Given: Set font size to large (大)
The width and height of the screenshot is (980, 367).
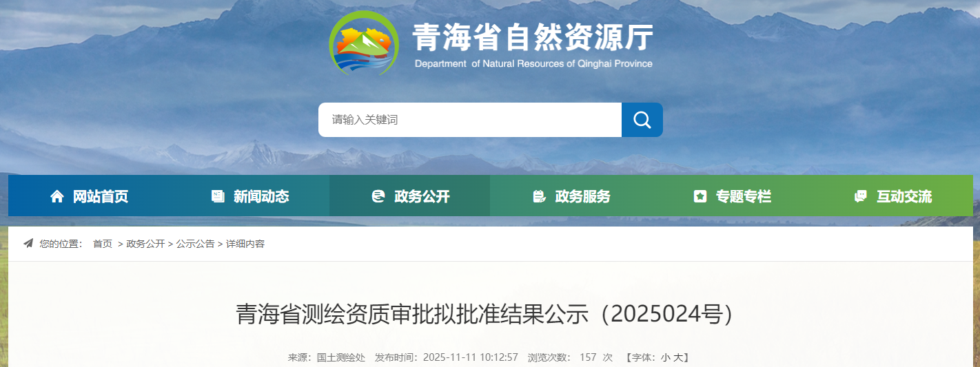Looking at the screenshot, I should click(x=677, y=357).
